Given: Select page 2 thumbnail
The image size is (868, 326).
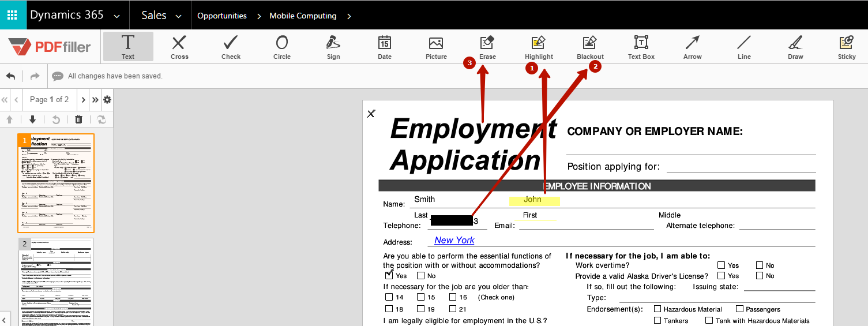Looking at the screenshot, I should (x=56, y=282).
